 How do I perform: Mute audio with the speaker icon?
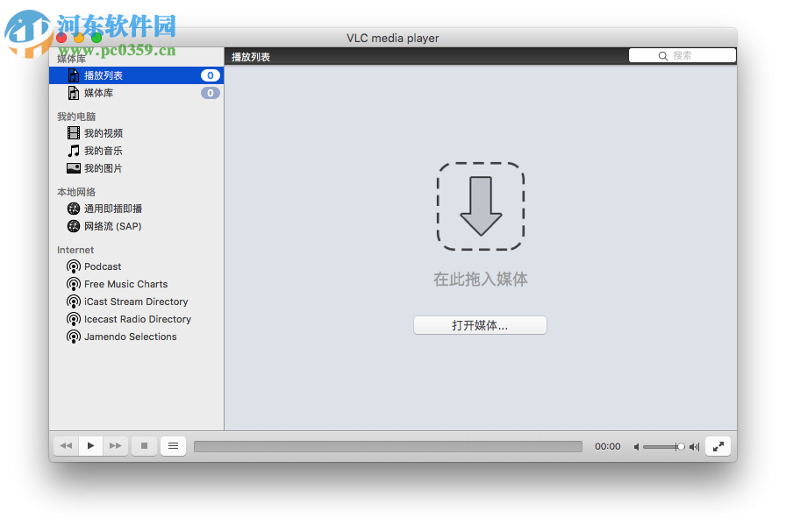[x=637, y=446]
